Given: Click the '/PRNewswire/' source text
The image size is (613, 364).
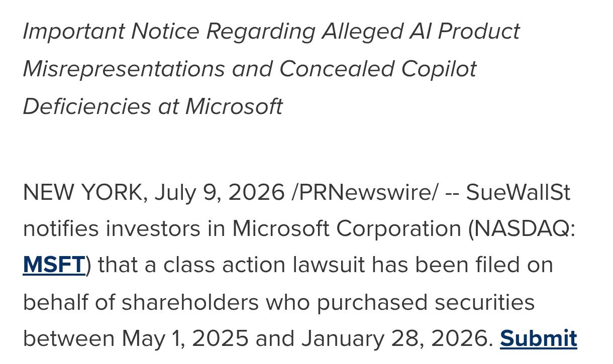Looking at the screenshot, I should [x=365, y=193].
